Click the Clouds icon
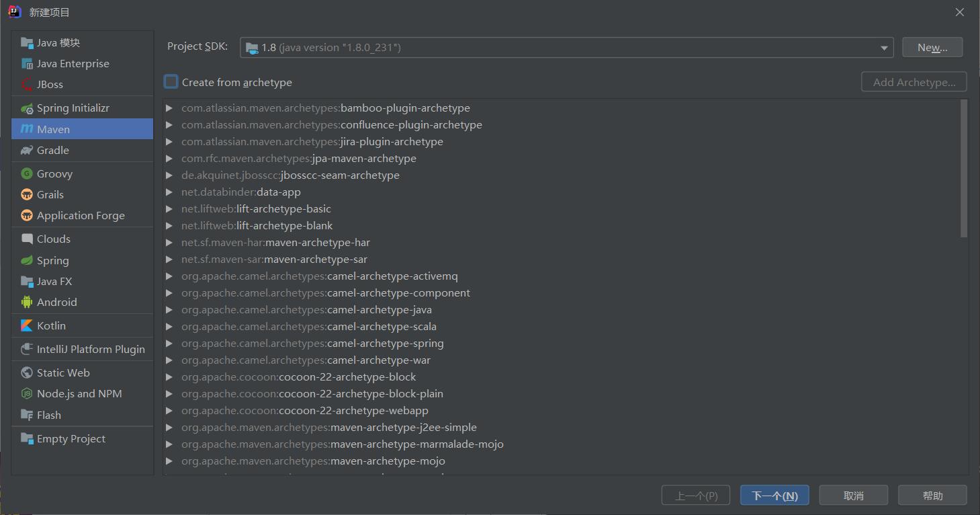Screen dimensions: 980x515 (27, 239)
